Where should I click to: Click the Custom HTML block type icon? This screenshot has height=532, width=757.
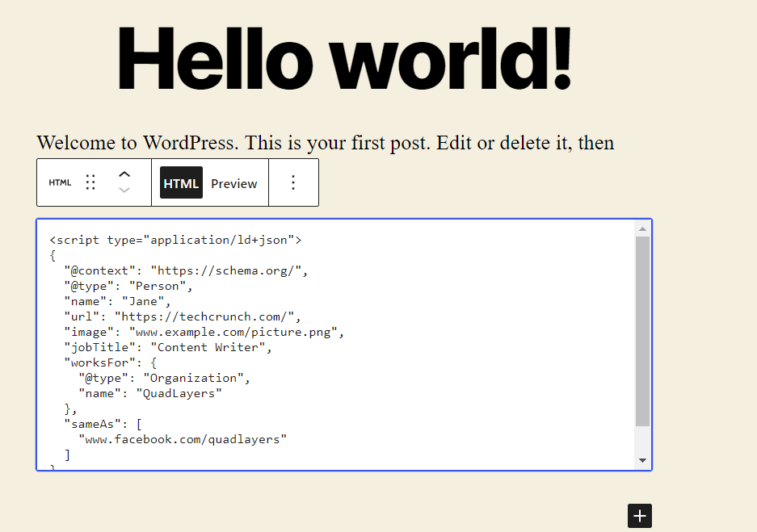60,182
